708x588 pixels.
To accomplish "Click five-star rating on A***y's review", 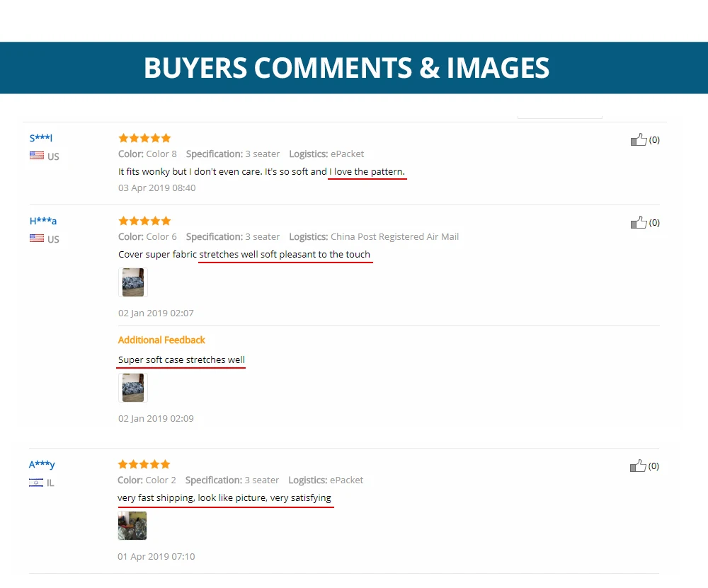I will tap(144, 464).
